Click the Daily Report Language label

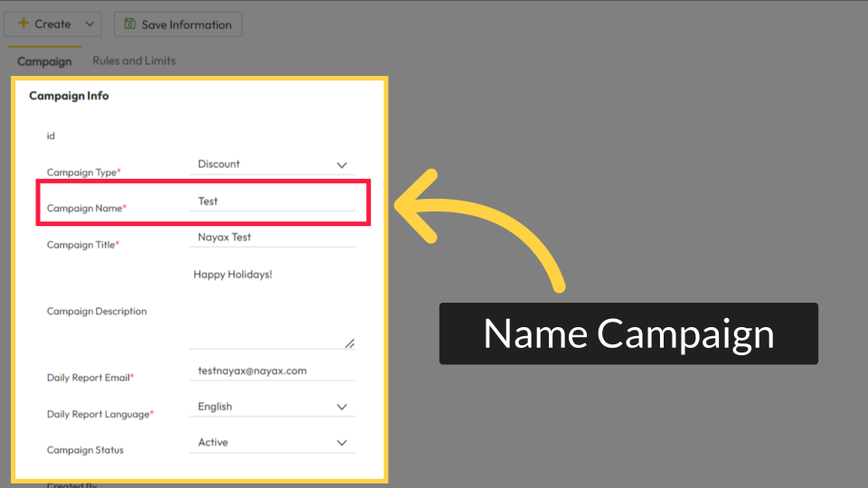100,414
